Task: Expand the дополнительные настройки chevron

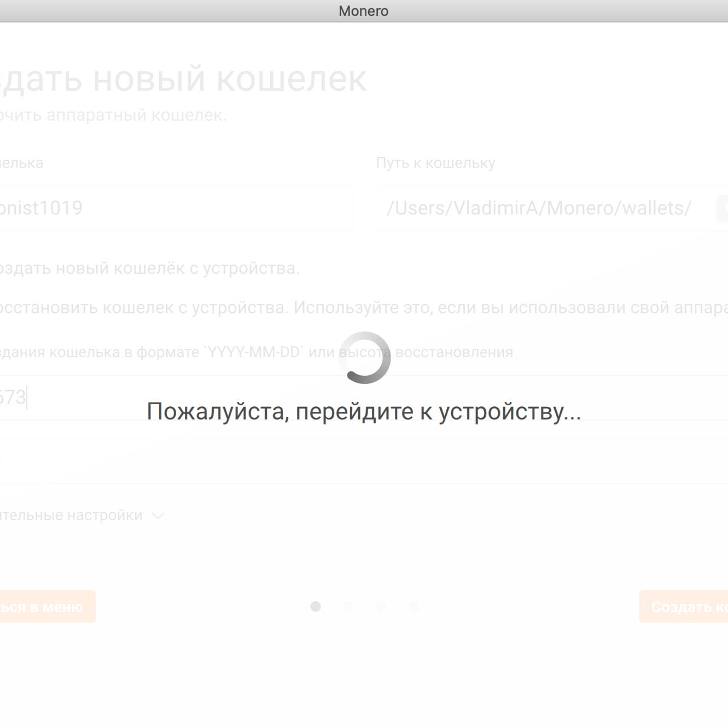Action: pyautogui.click(x=158, y=516)
